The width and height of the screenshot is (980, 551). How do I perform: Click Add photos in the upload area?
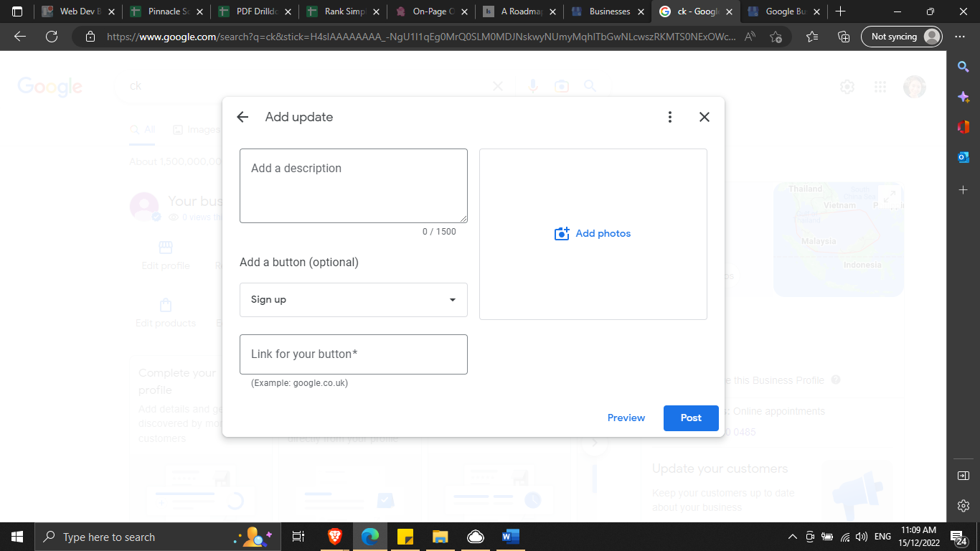(593, 234)
